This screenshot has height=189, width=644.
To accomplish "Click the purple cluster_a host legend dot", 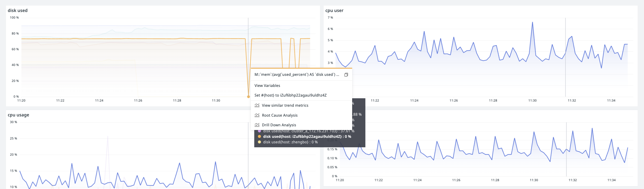I will click(259, 131).
